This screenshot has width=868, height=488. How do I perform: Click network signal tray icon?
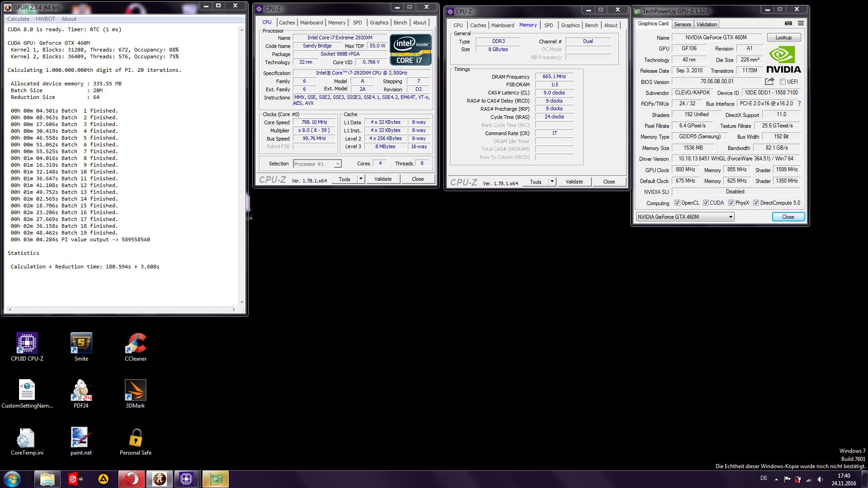pos(809,480)
